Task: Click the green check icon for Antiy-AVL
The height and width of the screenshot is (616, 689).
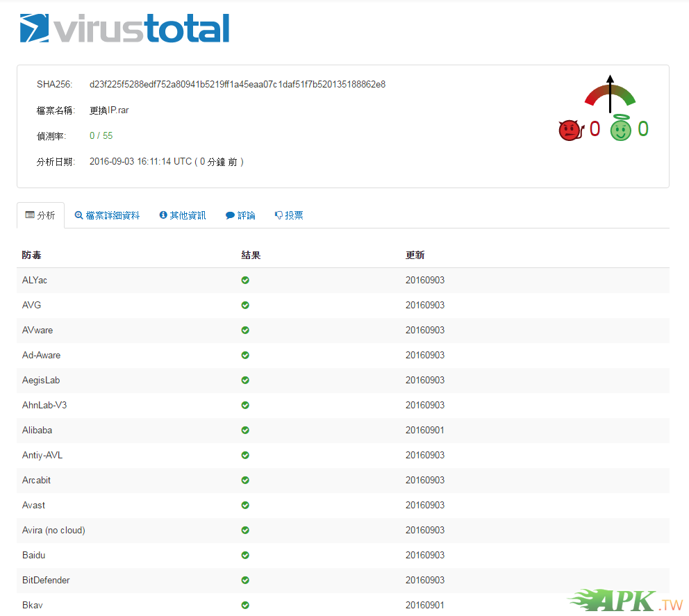Action: tap(245, 456)
